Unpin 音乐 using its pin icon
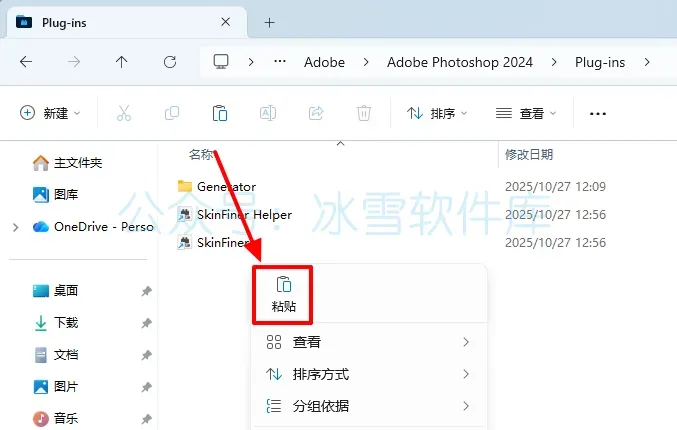Image resolution: width=677 pixels, height=430 pixels. pyautogui.click(x=146, y=418)
